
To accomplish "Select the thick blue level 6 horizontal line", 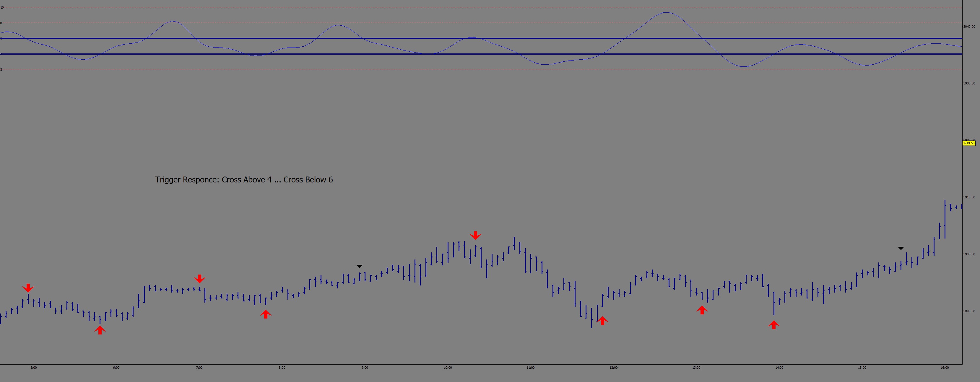I will point(481,38).
